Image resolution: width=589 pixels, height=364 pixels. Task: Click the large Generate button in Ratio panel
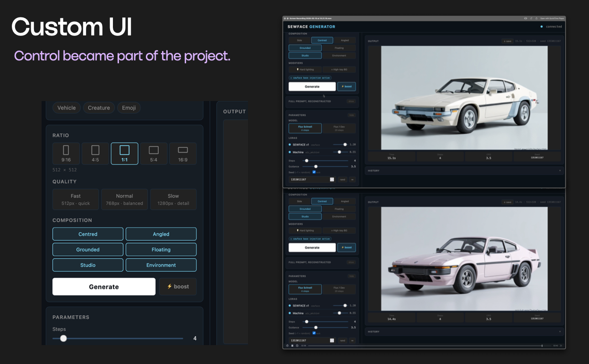pyautogui.click(x=104, y=287)
